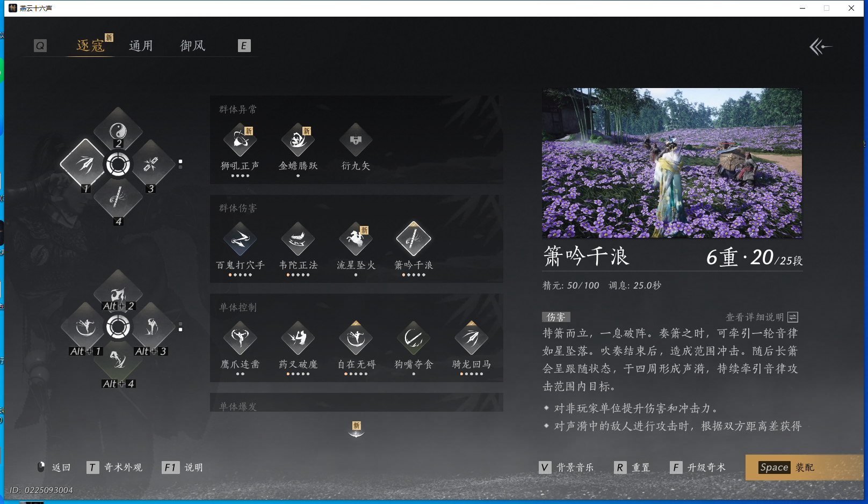Switch to the 御风 tab
Image resolution: width=868 pixels, height=504 pixels.
(192, 45)
